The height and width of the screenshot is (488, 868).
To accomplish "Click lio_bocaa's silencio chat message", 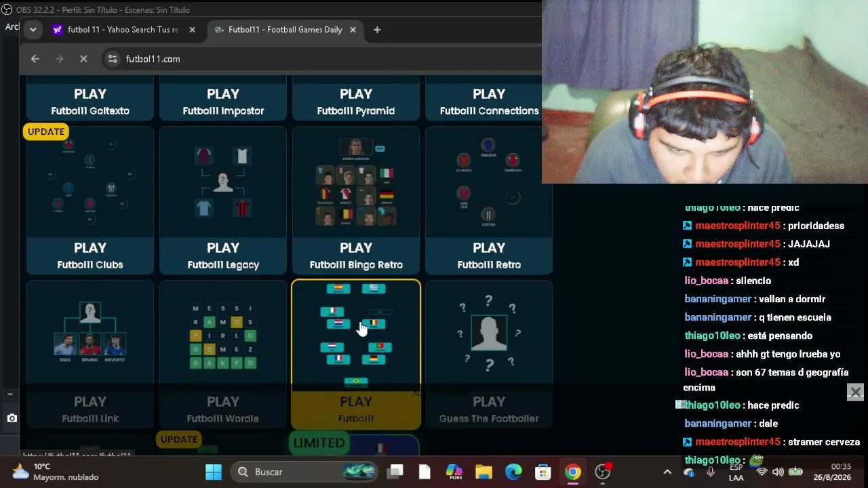I will tap(728, 281).
